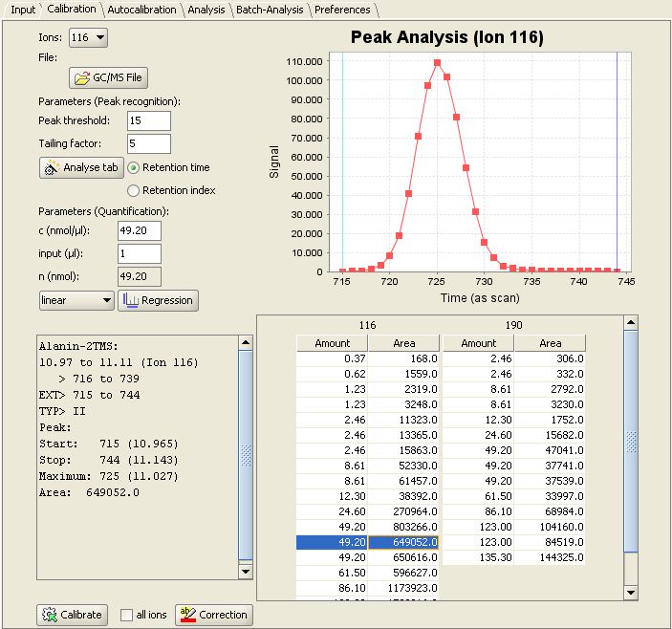Image resolution: width=672 pixels, height=629 pixels.
Task: Select the 33997.0 area cell
Action: (x=550, y=496)
